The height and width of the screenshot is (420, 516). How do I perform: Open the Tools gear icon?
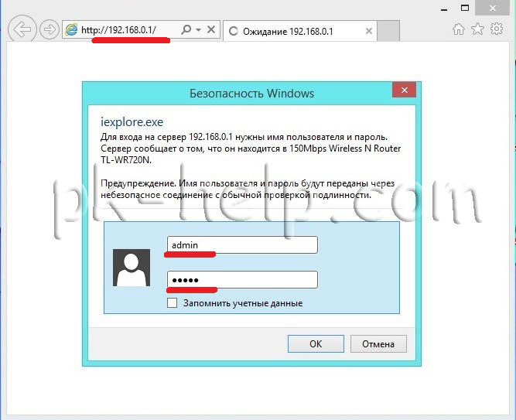tap(497, 29)
